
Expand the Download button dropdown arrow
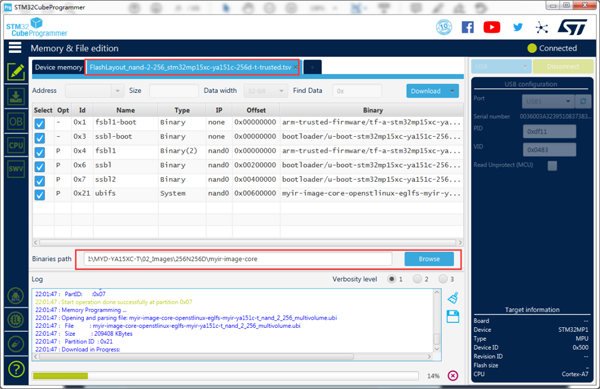coord(452,91)
